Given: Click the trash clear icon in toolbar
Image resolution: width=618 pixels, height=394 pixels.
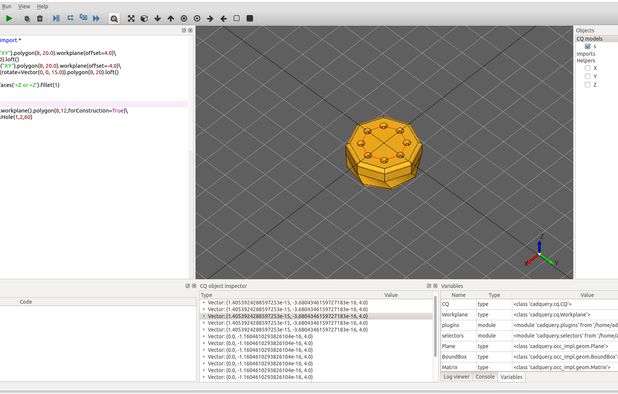Looking at the screenshot, I should pyautogui.click(x=40, y=19).
